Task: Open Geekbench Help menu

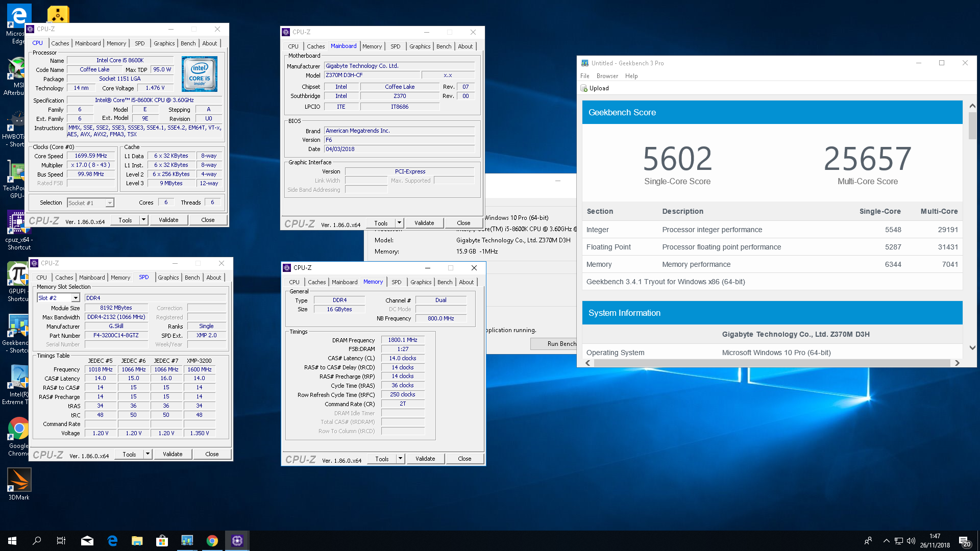Action: (x=631, y=76)
